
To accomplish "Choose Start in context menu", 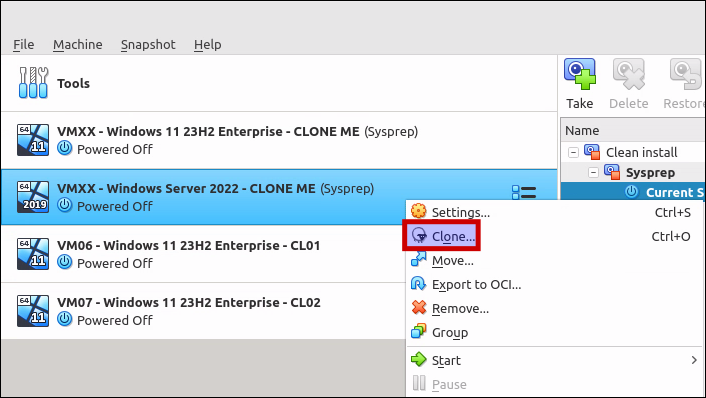I will (554, 360).
